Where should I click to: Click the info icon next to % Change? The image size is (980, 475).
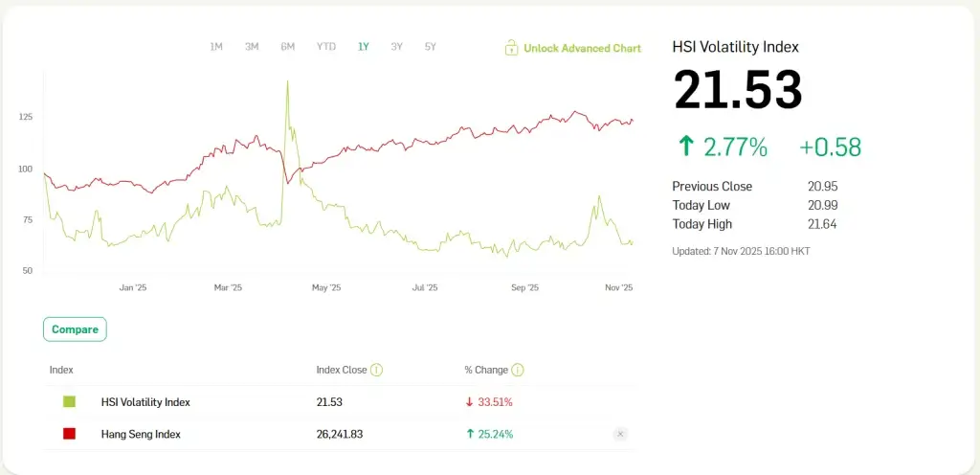point(518,370)
